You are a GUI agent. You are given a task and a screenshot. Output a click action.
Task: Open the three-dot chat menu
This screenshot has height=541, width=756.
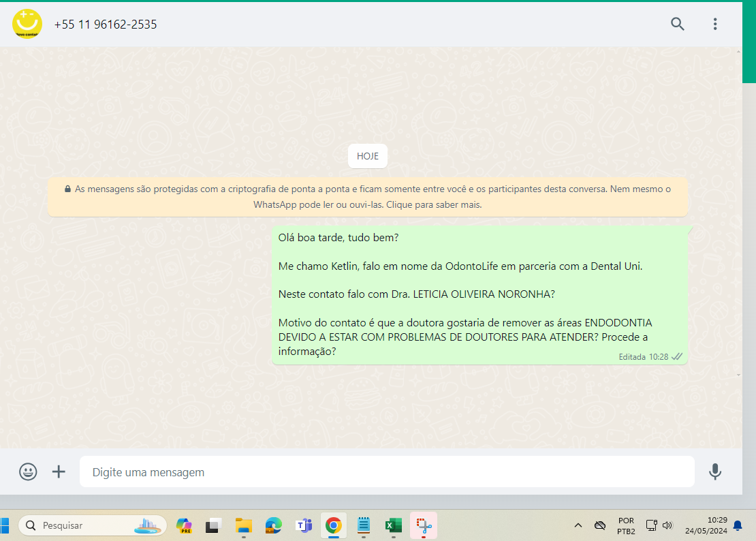coord(714,25)
